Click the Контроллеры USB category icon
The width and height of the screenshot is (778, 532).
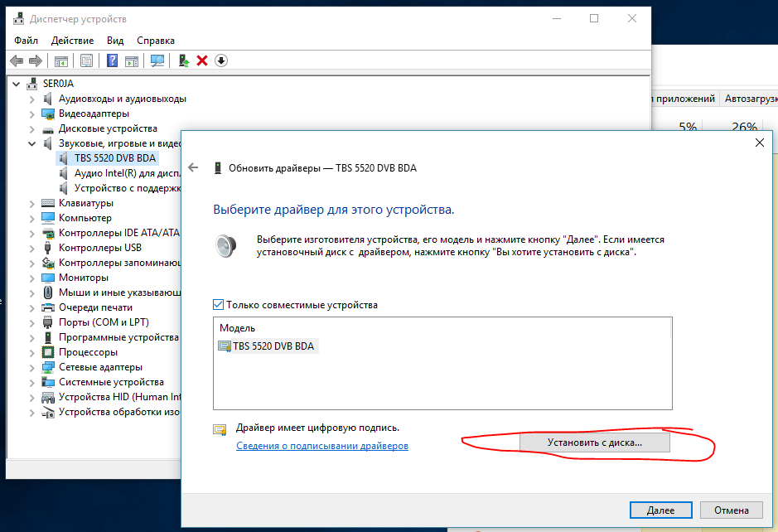[47, 248]
